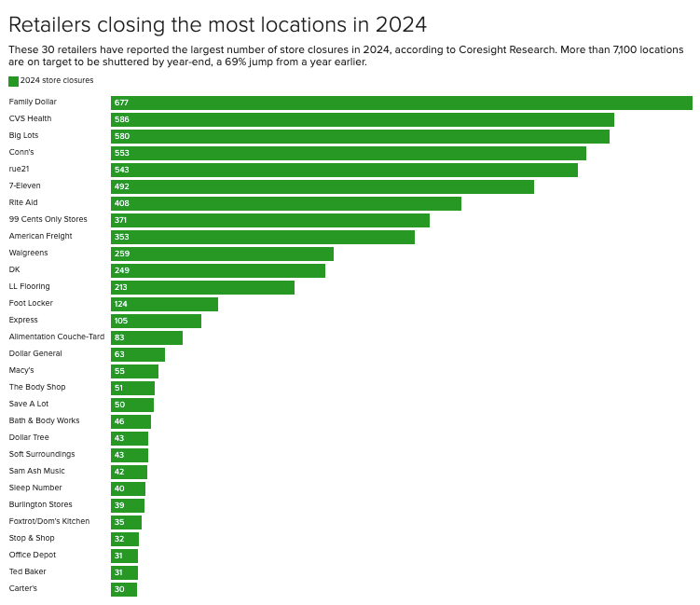700x605 pixels.
Task: Click the 'American Freight' retailer label
Action: [x=40, y=236]
